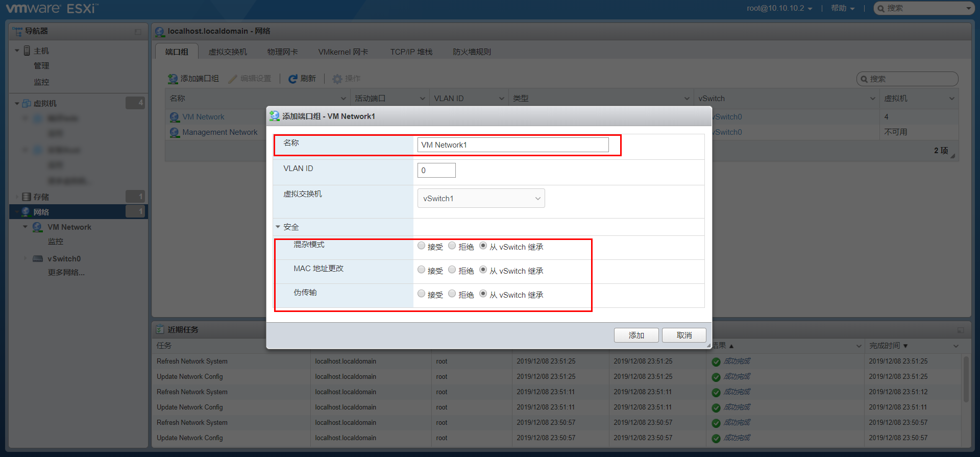The image size is (980, 457).
Task: Click the actions gear icon
Action: click(337, 79)
